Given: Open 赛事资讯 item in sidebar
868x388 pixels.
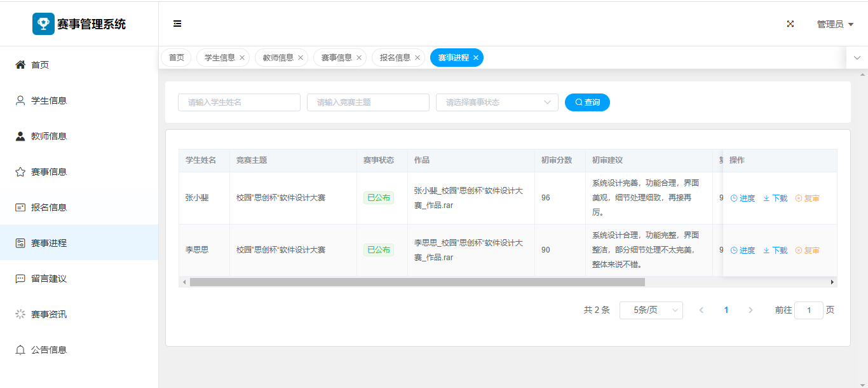Looking at the screenshot, I should pyautogui.click(x=48, y=314).
